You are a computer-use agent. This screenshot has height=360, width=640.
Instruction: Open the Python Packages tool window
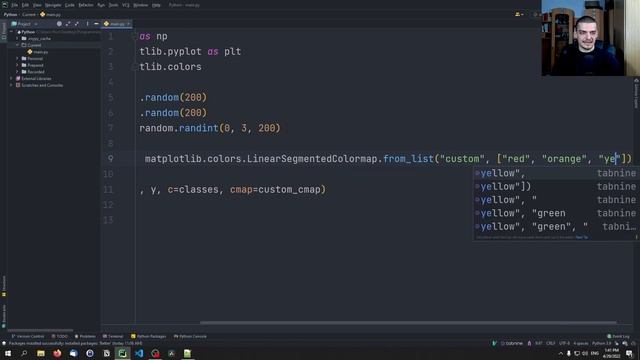pos(149,337)
